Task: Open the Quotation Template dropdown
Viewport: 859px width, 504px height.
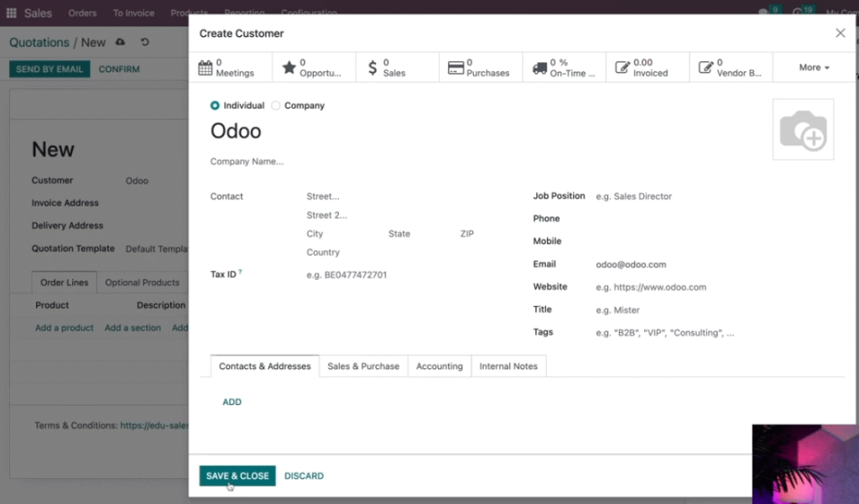Action: pos(156,249)
